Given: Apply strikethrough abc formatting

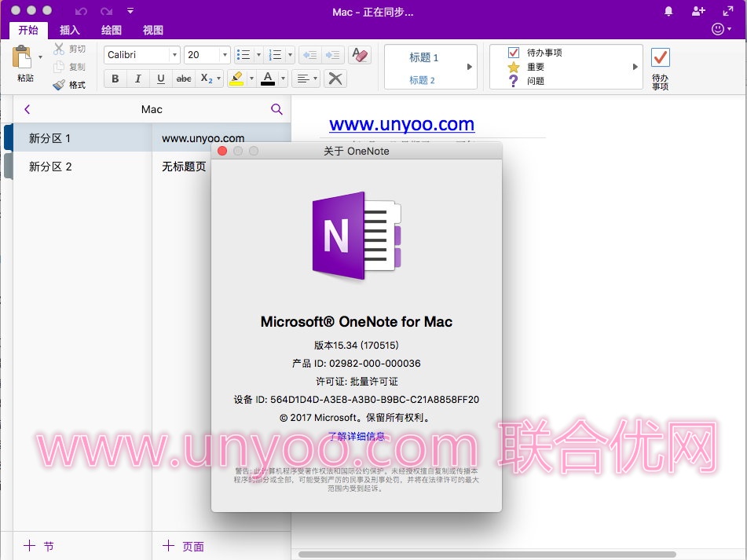Looking at the screenshot, I should (184, 79).
